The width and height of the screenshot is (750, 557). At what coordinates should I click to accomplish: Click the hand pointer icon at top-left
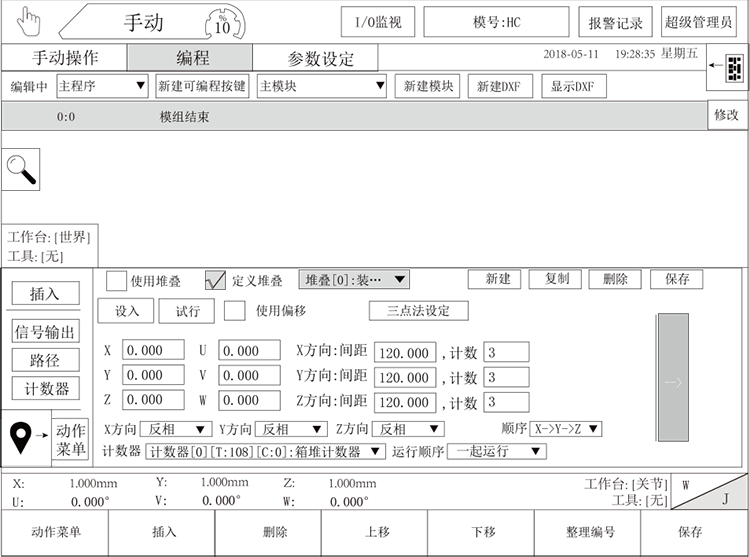click(30, 21)
